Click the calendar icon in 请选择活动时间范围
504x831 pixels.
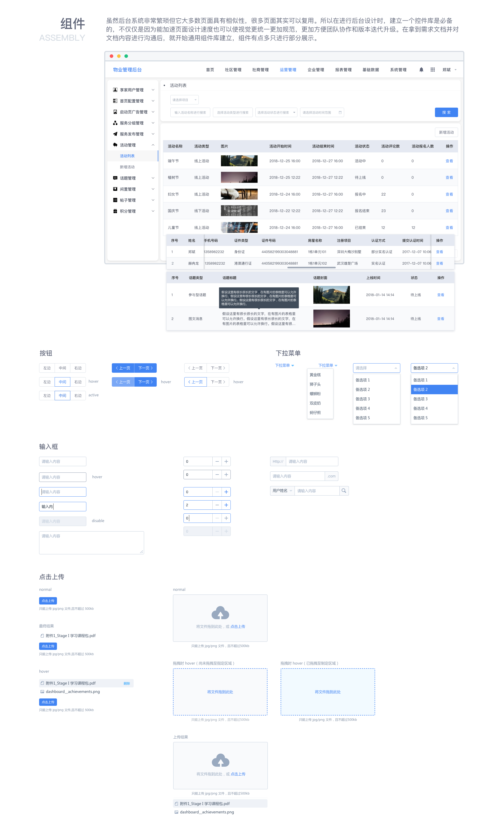pyautogui.click(x=340, y=112)
